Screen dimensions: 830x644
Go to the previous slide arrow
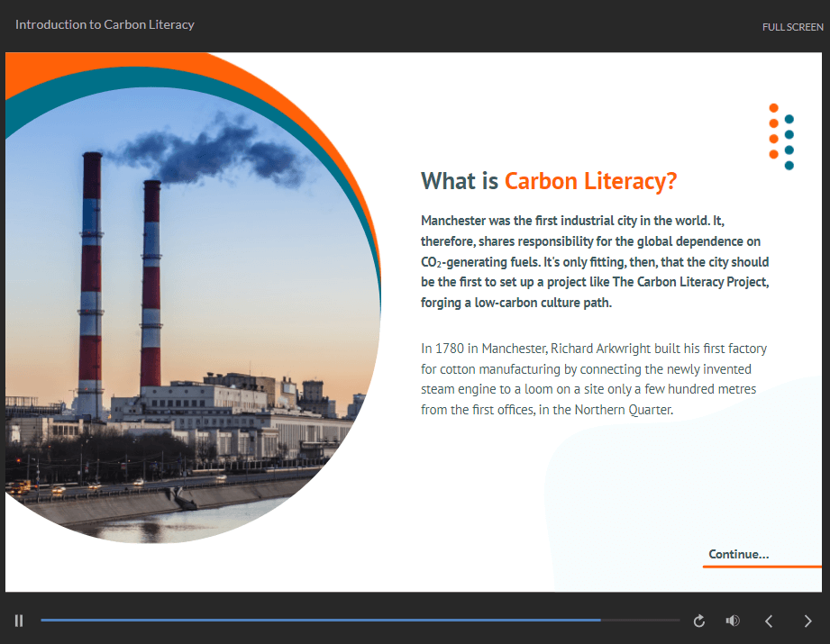(769, 621)
